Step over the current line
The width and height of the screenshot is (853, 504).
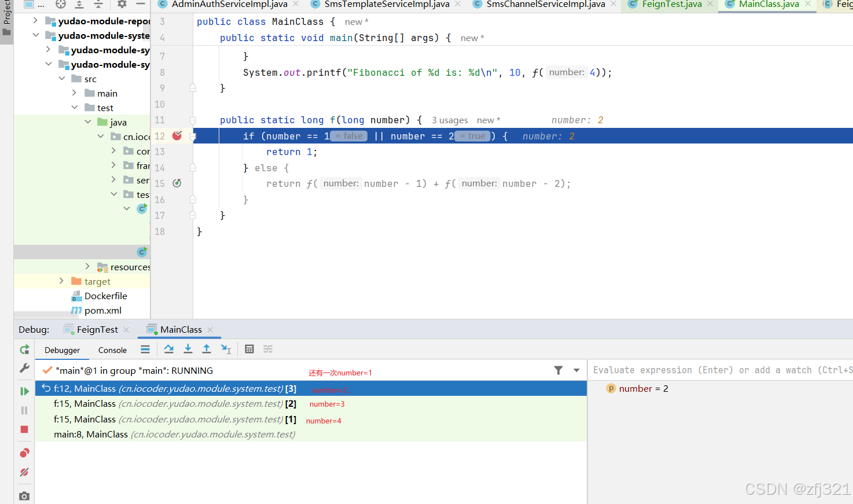coord(169,349)
